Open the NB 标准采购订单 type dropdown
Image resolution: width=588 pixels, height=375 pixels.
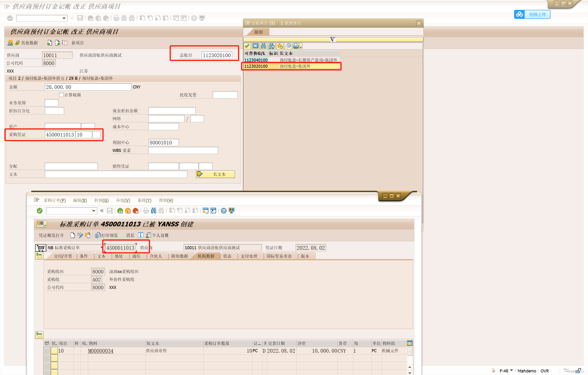tap(101, 248)
